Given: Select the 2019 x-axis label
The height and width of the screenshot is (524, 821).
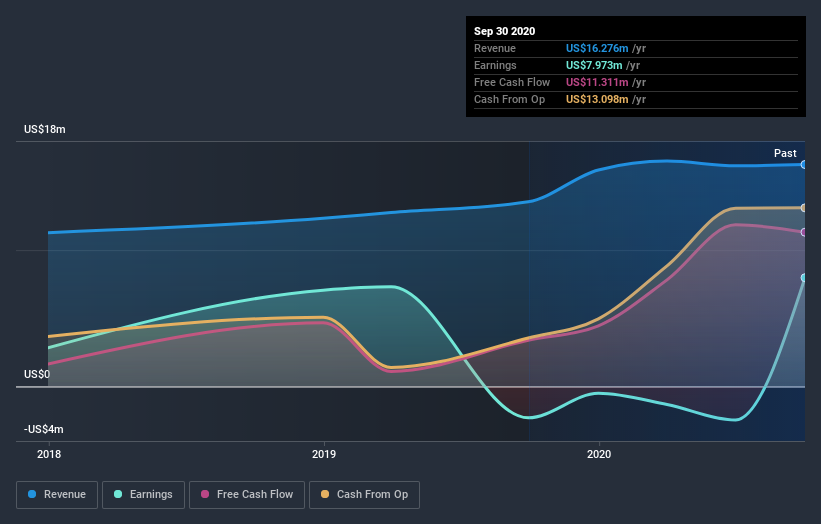Looking at the screenshot, I should click(324, 454).
